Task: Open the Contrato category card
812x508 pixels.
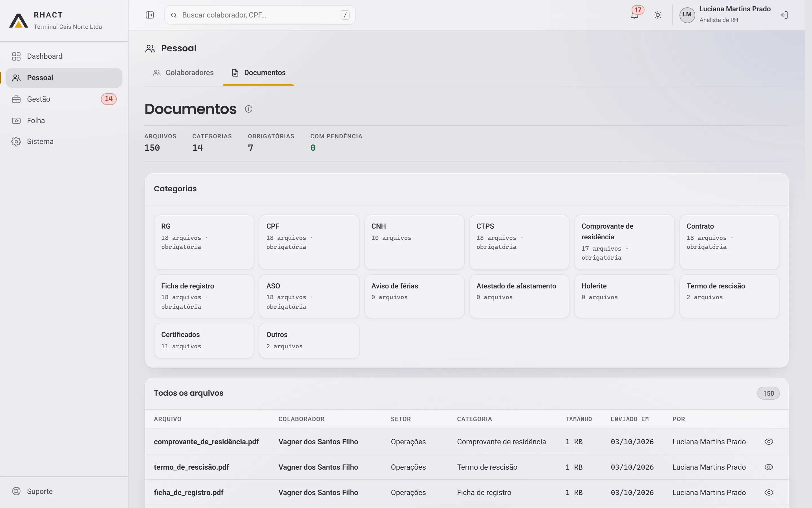Action: coord(729,242)
